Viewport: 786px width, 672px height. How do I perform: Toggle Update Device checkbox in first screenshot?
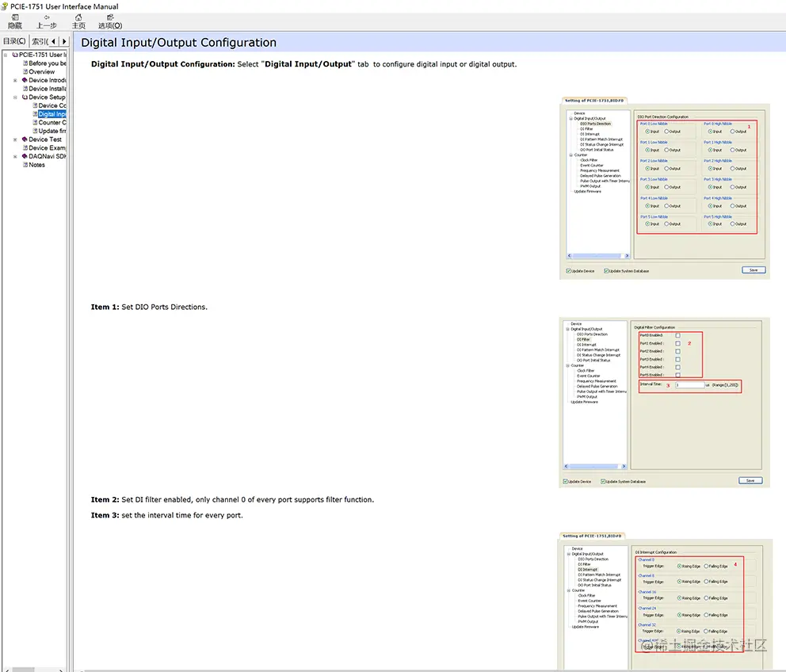568,271
